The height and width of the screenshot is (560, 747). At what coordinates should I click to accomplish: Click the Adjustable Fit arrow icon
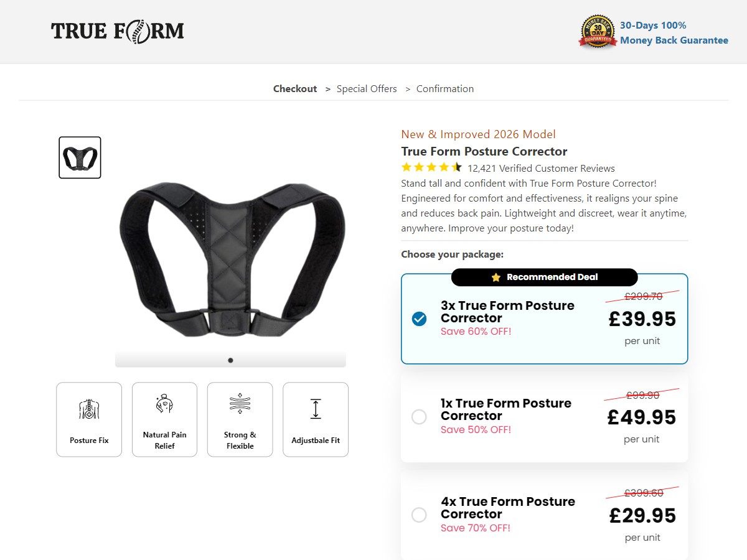pyautogui.click(x=316, y=408)
